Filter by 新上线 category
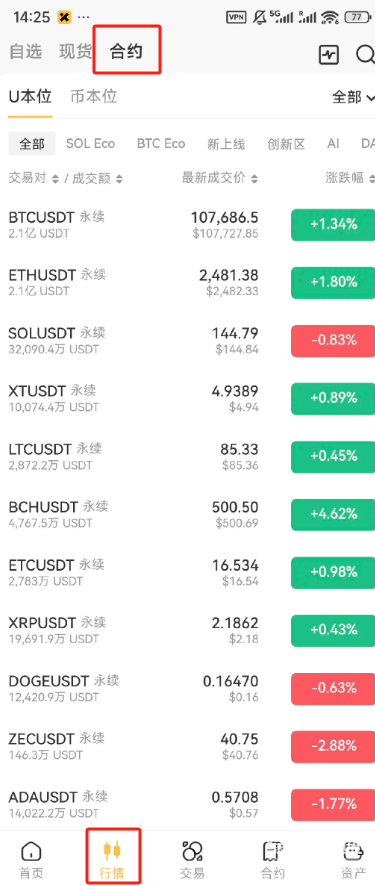This screenshot has height=886, width=375. point(226,144)
